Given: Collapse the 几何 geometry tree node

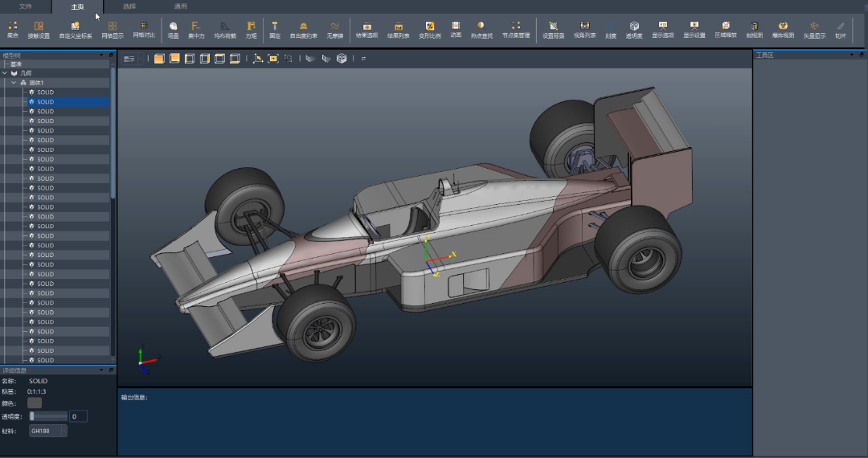Looking at the screenshot, I should (x=5, y=73).
